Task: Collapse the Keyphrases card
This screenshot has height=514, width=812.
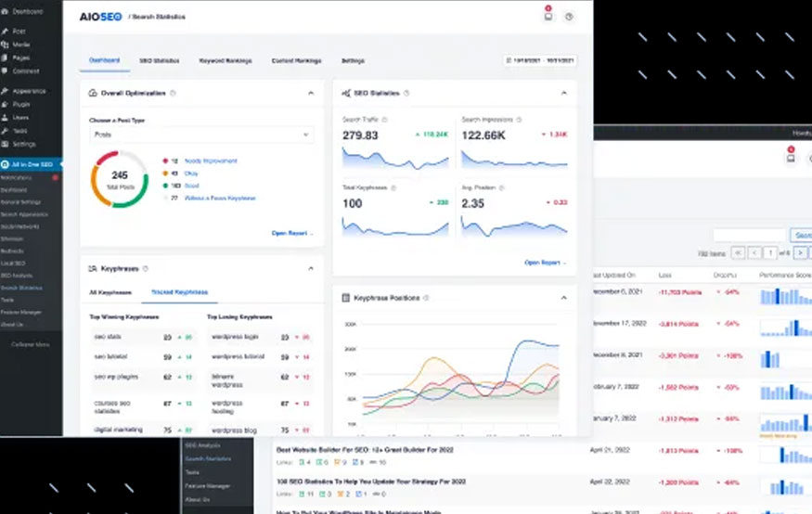Action: tap(311, 269)
